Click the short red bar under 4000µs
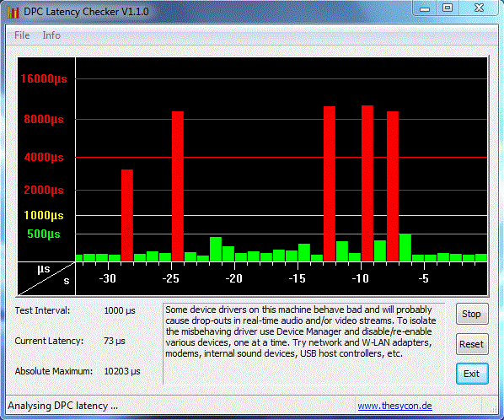The height and width of the screenshot is (420, 504). click(x=127, y=215)
